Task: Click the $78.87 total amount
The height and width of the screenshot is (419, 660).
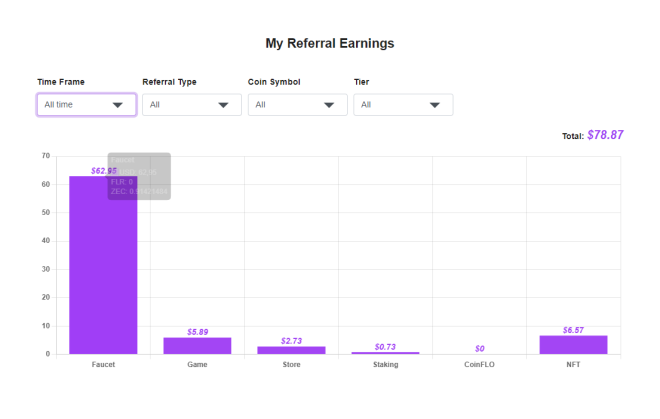Action: tap(605, 135)
